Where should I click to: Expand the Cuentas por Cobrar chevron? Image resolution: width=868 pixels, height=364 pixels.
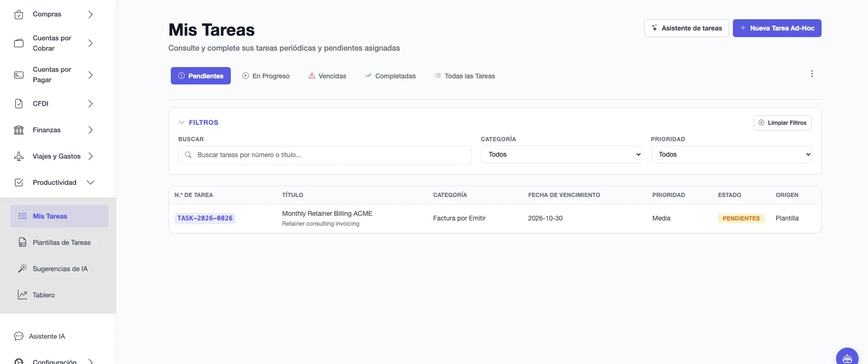[91, 43]
